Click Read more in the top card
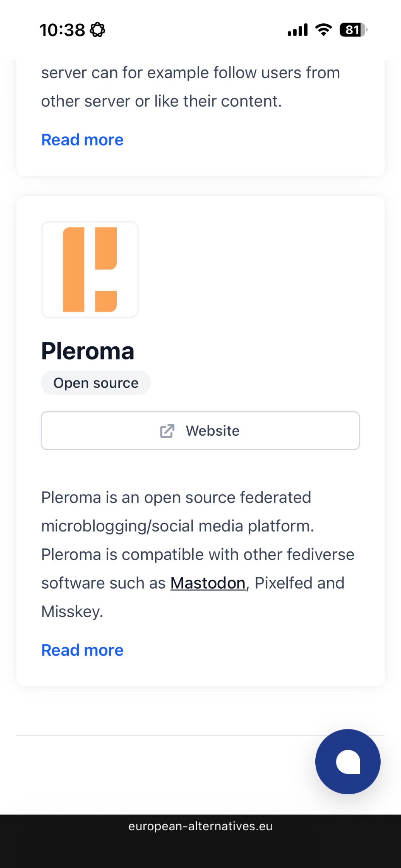The image size is (401, 868). pos(82,140)
